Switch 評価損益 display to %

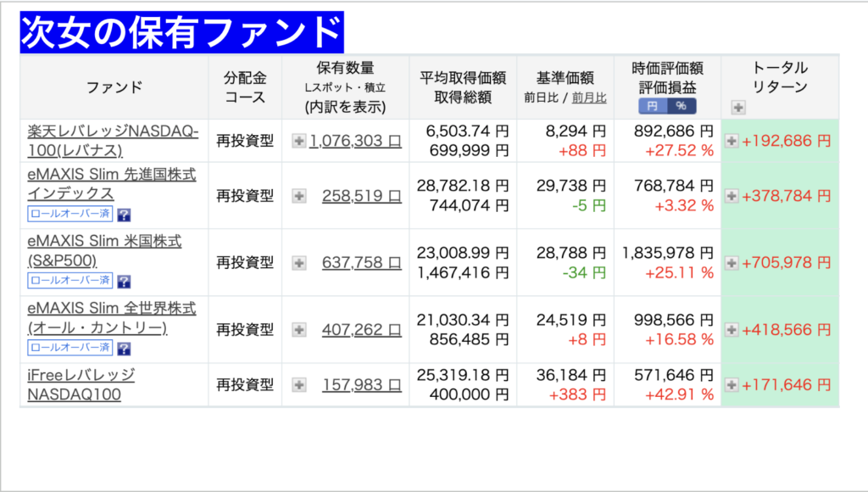(x=682, y=106)
